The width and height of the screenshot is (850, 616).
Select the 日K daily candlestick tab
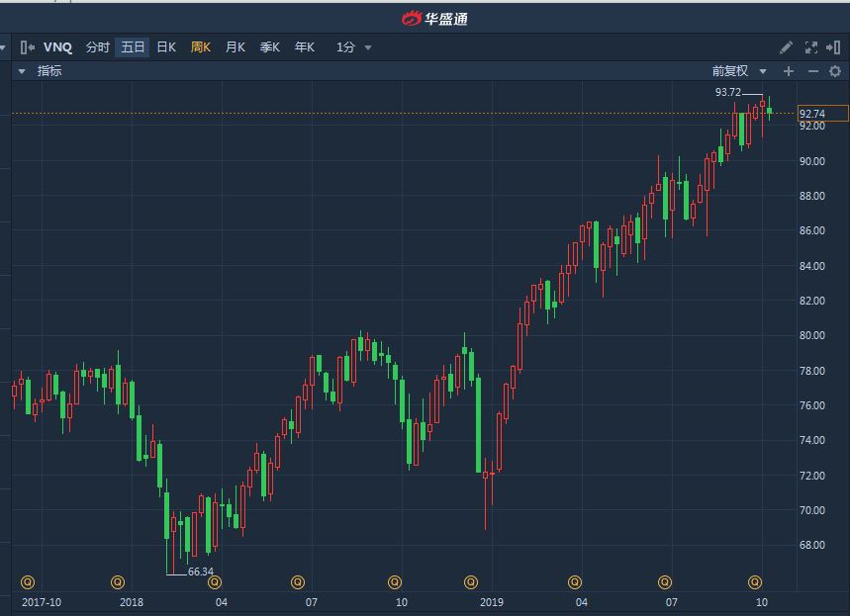[x=166, y=46]
